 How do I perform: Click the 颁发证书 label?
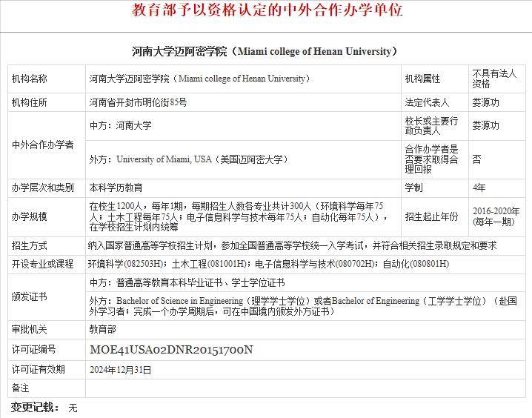tap(29, 297)
